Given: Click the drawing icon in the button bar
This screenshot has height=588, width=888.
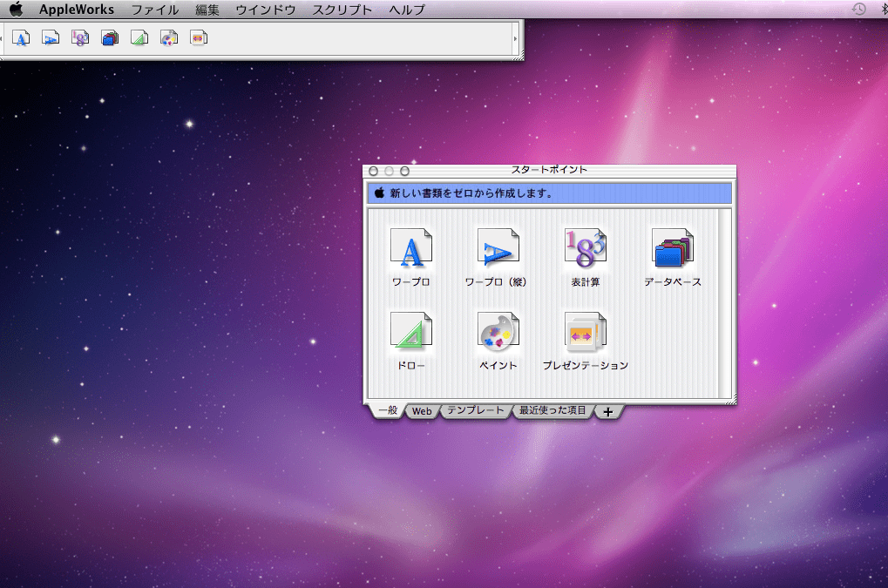Looking at the screenshot, I should (139, 38).
